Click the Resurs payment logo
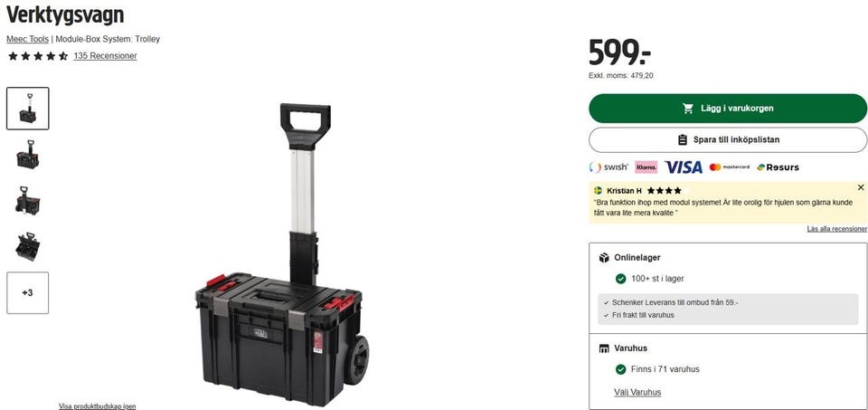Image resolution: width=868 pixels, height=410 pixels. click(778, 167)
